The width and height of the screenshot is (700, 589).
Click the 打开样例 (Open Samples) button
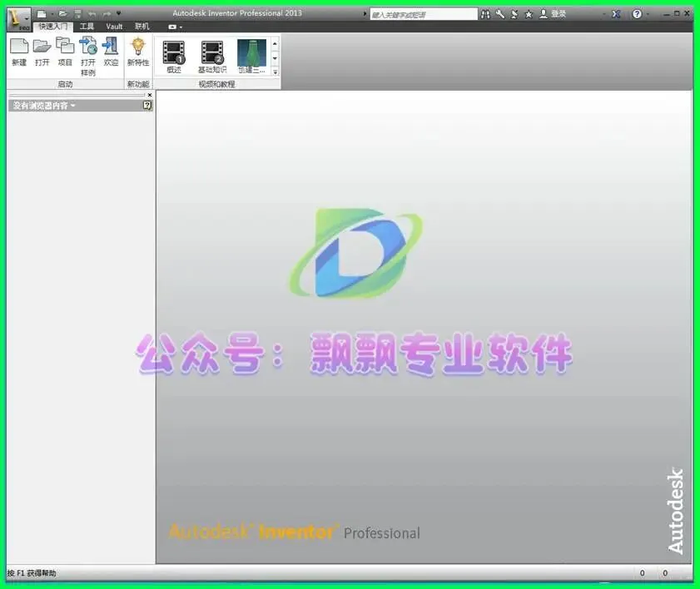[x=88, y=57]
